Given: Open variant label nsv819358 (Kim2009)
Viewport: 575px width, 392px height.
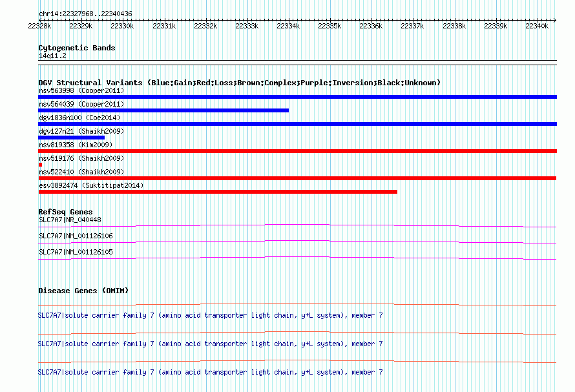Looking at the screenshot, I should 76,145.
